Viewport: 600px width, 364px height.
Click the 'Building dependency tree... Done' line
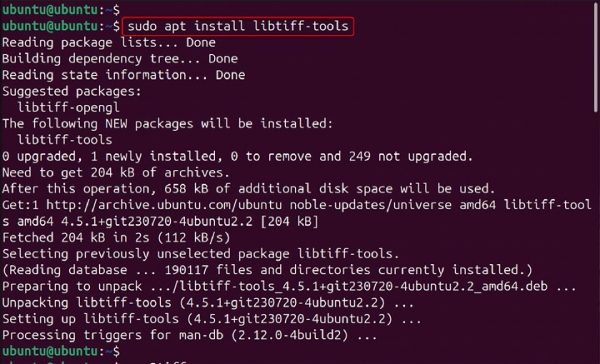click(x=120, y=58)
